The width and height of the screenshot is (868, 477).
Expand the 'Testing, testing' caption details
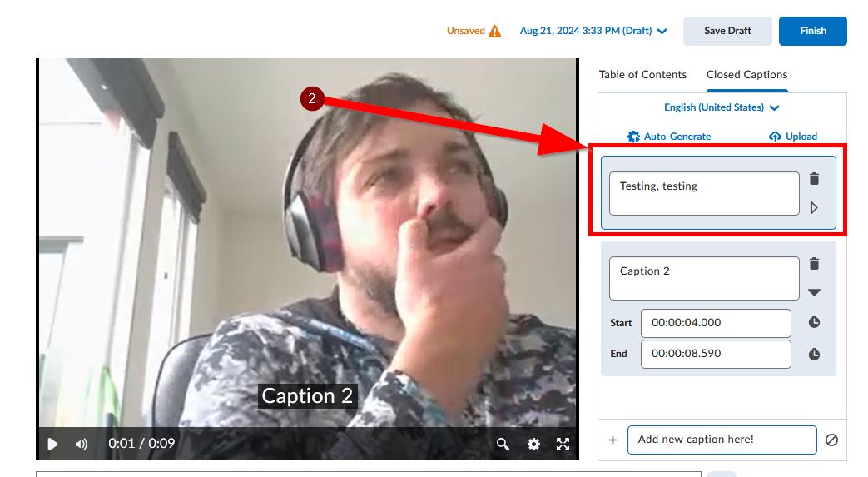(x=814, y=208)
